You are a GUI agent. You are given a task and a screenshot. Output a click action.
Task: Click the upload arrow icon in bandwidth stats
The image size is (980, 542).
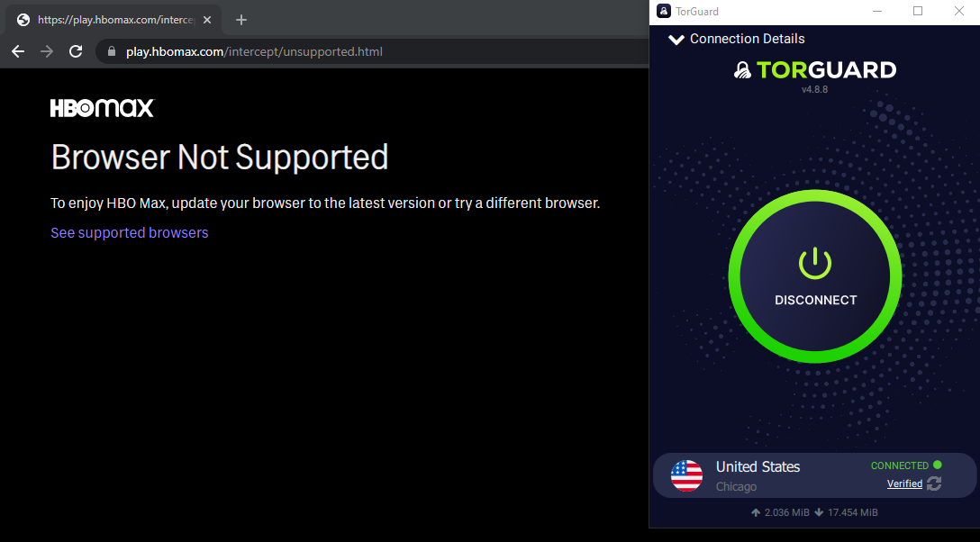[x=755, y=511]
